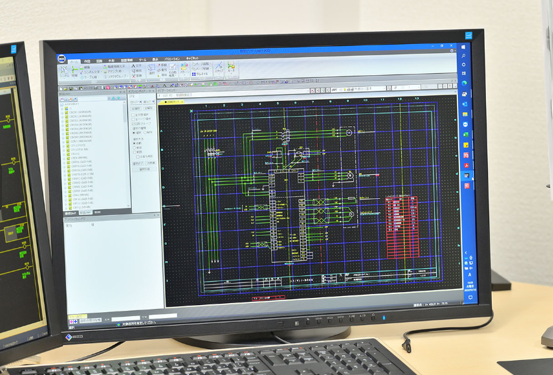Click the red X delete icon in ribbon
The width and height of the screenshot is (553, 375).
133,76
